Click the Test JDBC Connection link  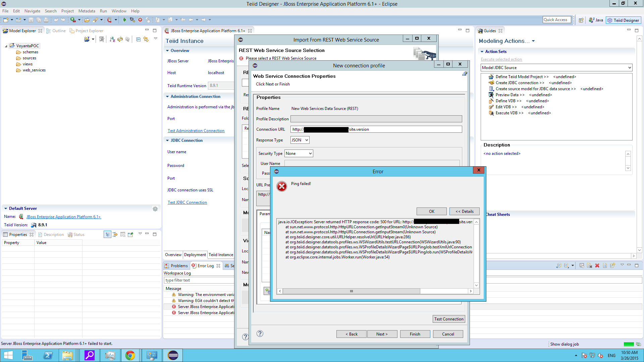click(187, 202)
